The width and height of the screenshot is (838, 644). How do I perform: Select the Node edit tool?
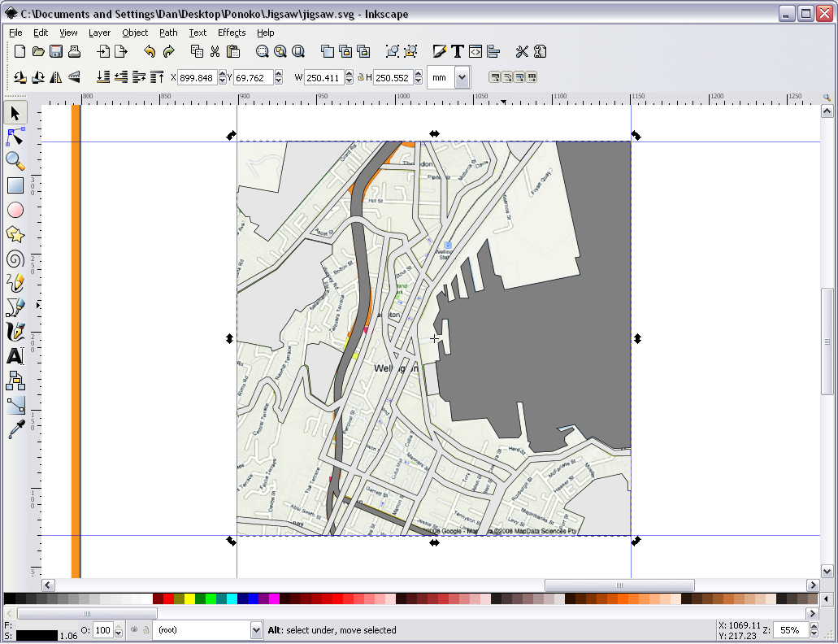[15, 137]
